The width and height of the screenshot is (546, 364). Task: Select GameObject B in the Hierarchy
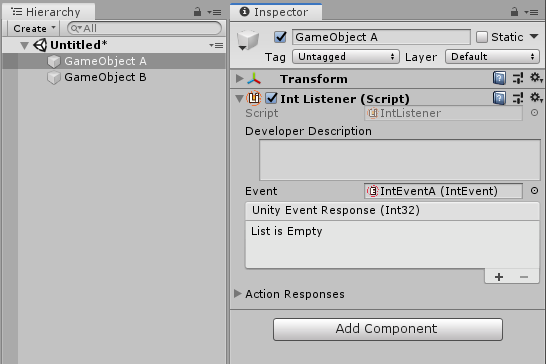pos(114,77)
